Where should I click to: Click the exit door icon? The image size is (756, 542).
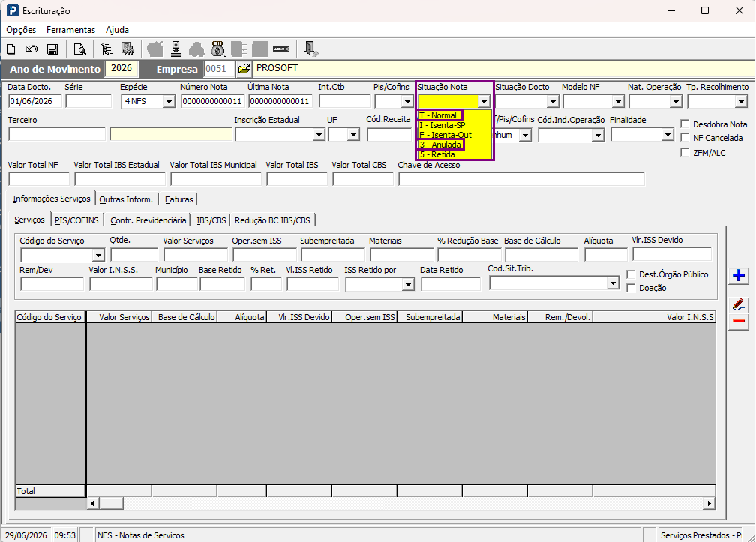click(x=310, y=49)
